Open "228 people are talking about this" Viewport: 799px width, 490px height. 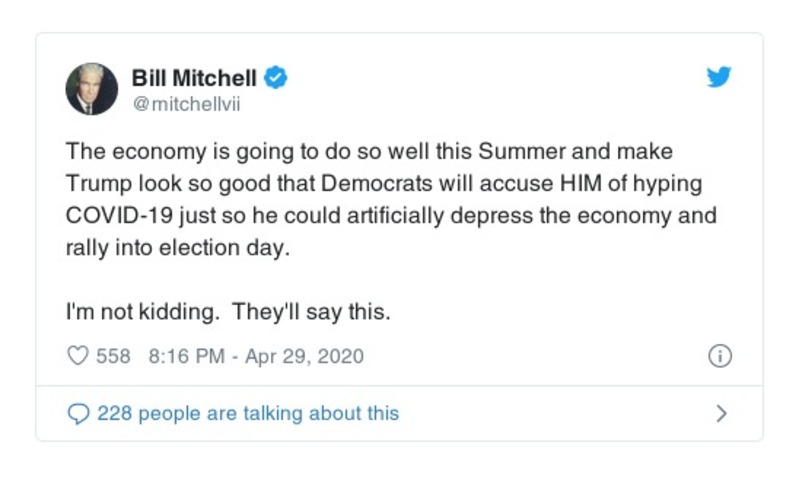pyautogui.click(x=247, y=413)
